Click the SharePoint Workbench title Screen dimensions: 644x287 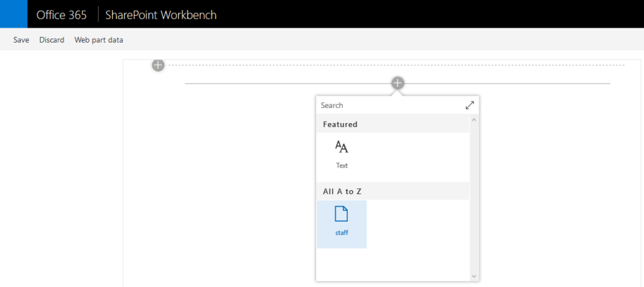coord(161,15)
